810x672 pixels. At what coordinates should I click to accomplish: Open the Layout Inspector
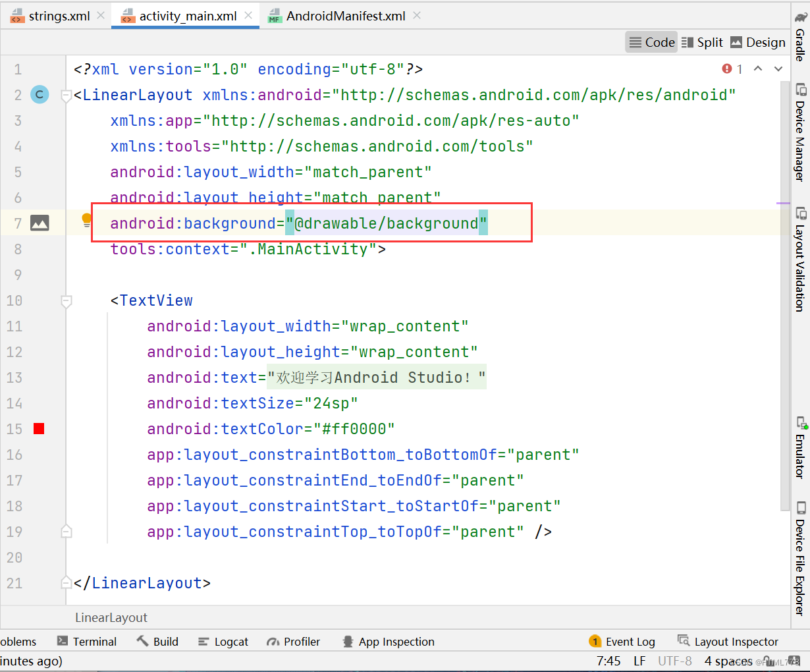[728, 642]
